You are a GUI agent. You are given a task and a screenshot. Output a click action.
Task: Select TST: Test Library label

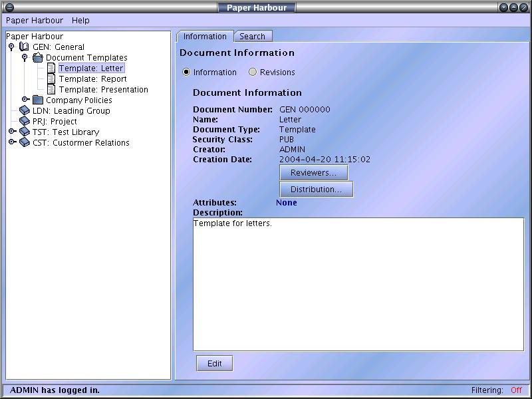coord(66,132)
